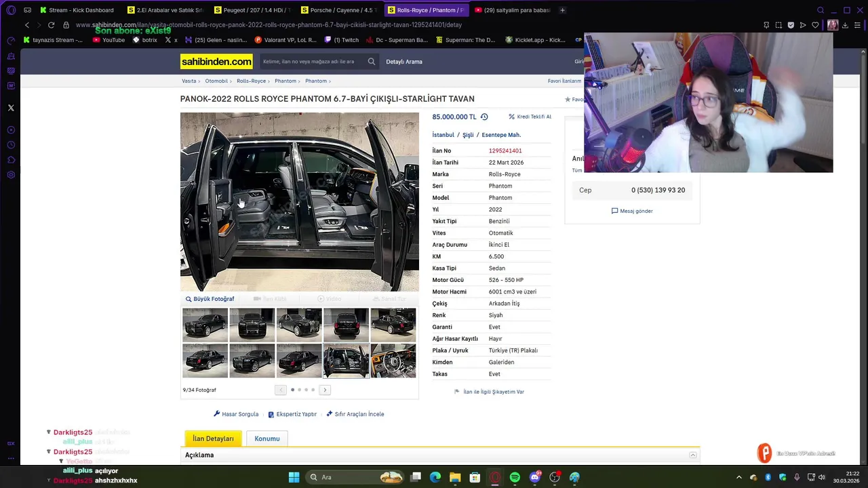The height and width of the screenshot is (488, 868).
Task: Open Kicklet.app bookmark
Action: (x=536, y=40)
